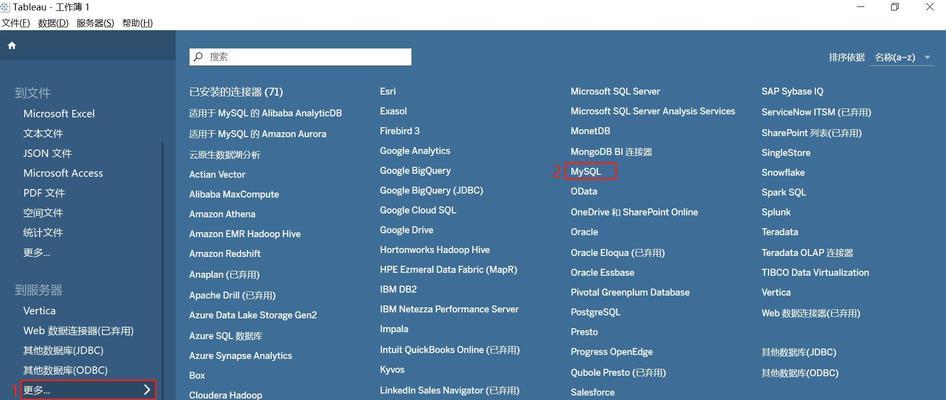This screenshot has height=400, width=946.
Task: Select Google BigQuery (JDBC) connector
Action: pos(431,191)
